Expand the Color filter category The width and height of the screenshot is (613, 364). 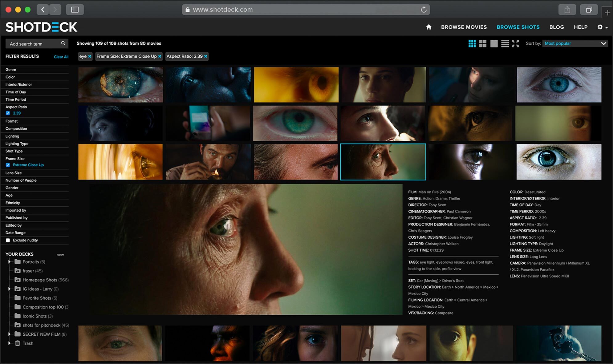pos(10,77)
